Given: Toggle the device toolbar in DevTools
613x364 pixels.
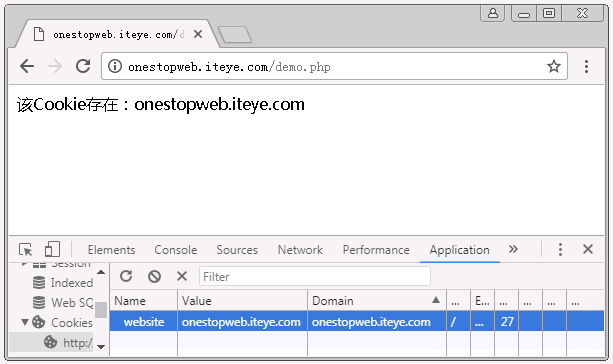Looking at the screenshot, I should 52,249.
